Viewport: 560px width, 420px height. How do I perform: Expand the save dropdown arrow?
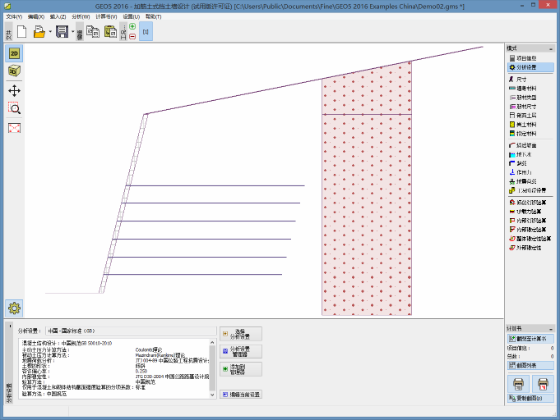tap(73, 32)
